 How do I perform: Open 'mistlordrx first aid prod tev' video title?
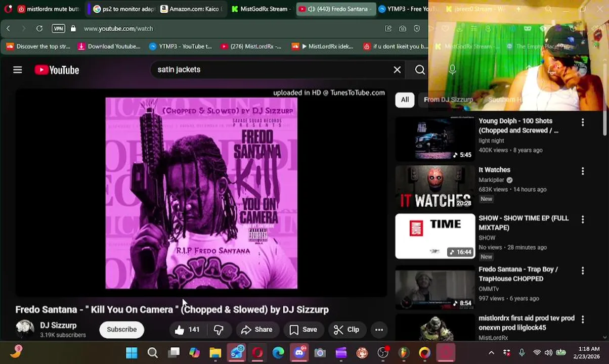pyautogui.click(x=527, y=323)
